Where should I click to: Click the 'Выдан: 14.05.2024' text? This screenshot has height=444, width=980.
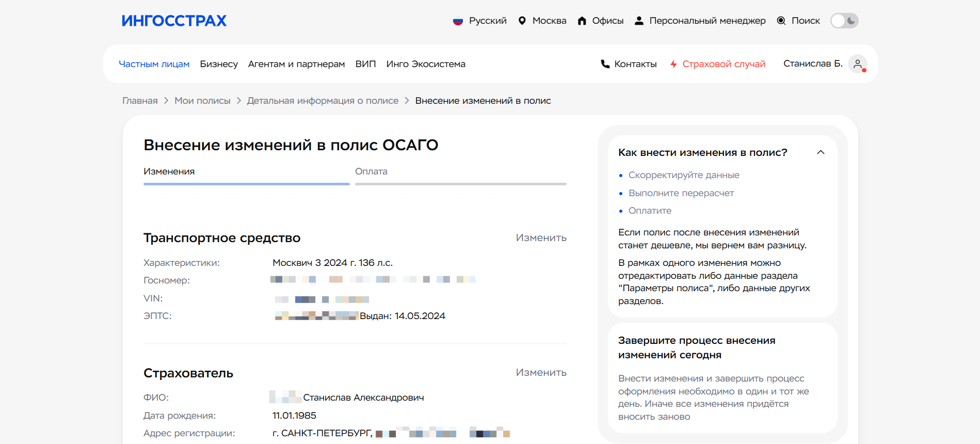403,316
